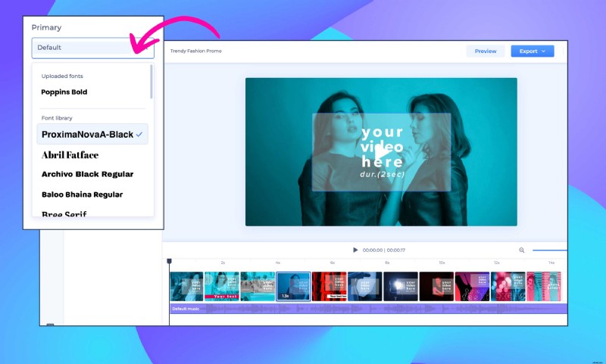Select the red scene thumbnail at 6s
This screenshot has height=364, width=606.
pyautogui.click(x=330, y=287)
